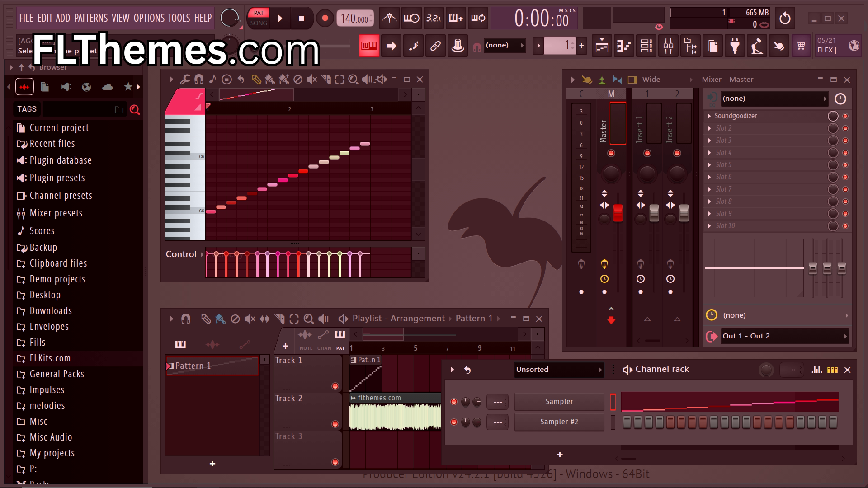Open the ADD menu

click(x=63, y=18)
